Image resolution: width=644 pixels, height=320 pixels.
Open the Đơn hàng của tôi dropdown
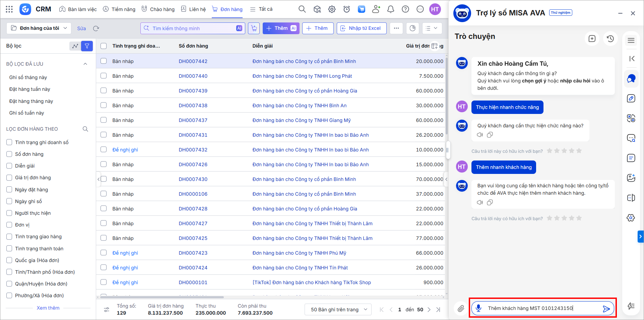(39, 28)
